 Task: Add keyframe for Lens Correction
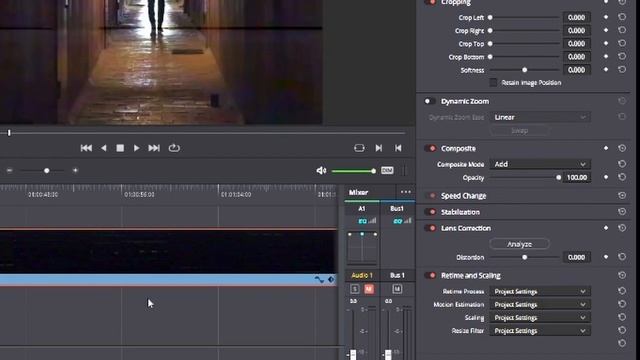click(606, 228)
